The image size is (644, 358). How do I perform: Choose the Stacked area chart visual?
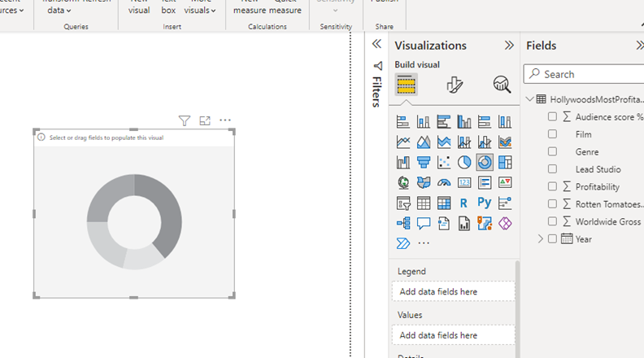[x=444, y=142]
